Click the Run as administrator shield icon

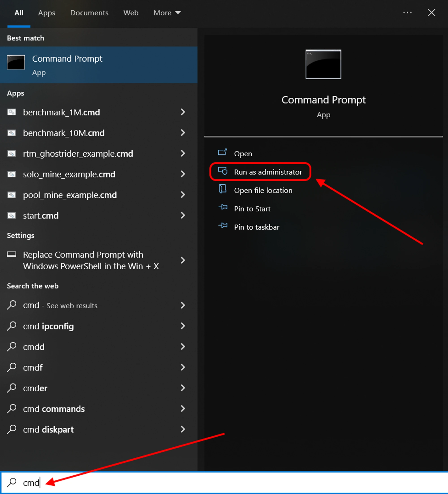[223, 171]
